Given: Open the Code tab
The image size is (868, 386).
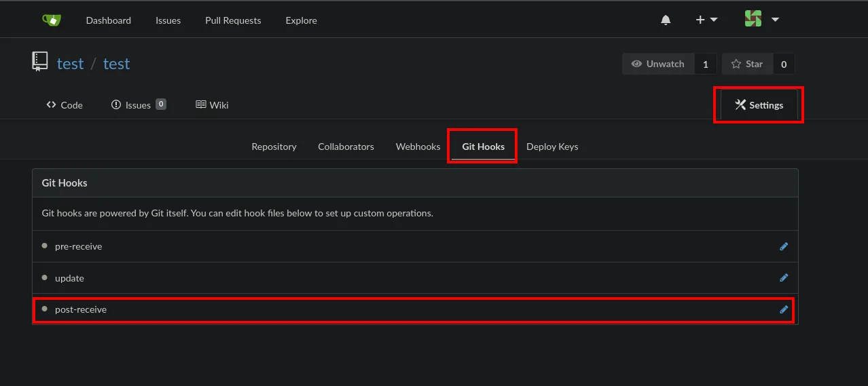Looking at the screenshot, I should tap(65, 104).
